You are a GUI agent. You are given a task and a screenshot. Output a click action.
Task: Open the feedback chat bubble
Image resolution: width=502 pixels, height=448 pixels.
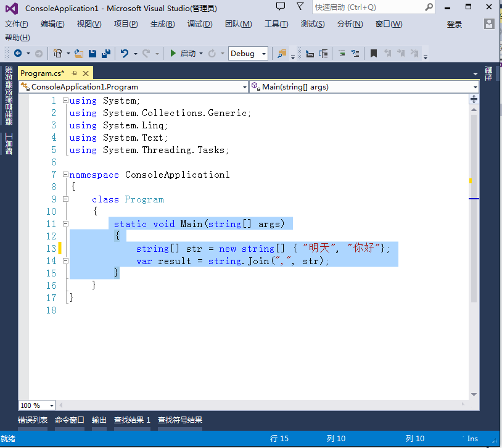click(x=281, y=6)
